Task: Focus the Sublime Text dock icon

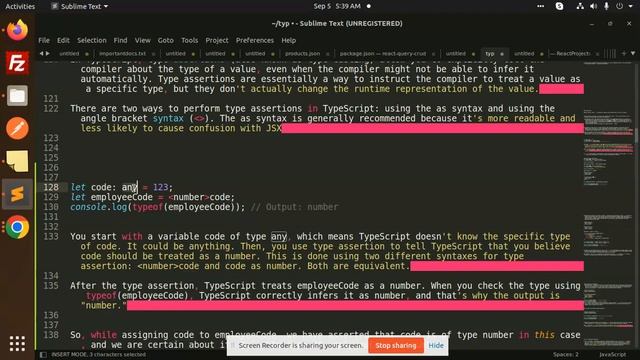Action: click(x=17, y=194)
